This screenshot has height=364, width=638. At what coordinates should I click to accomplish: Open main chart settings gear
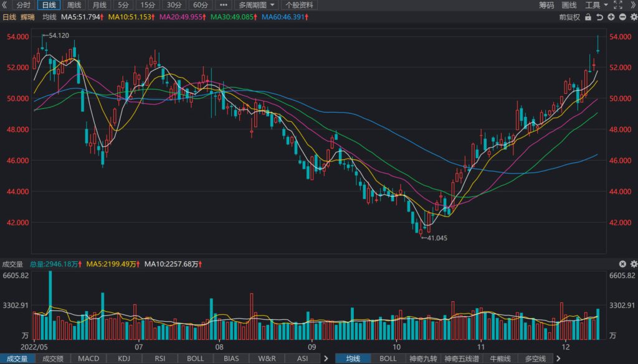[x=634, y=17]
